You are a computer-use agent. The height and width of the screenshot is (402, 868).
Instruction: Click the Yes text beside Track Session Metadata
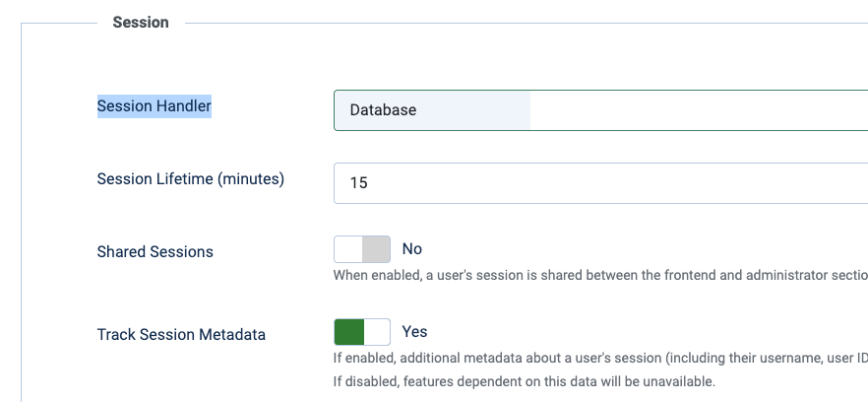point(414,332)
